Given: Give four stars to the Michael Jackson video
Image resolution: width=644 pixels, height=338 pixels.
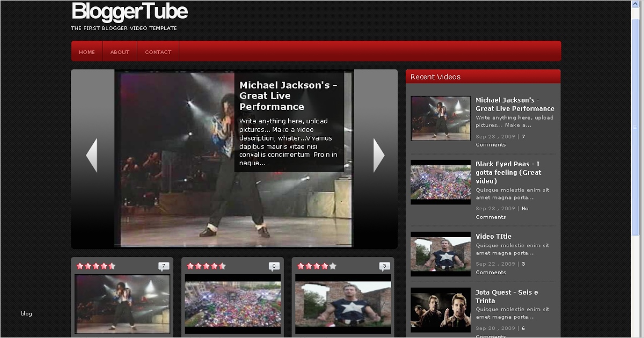Looking at the screenshot, I should tap(104, 265).
